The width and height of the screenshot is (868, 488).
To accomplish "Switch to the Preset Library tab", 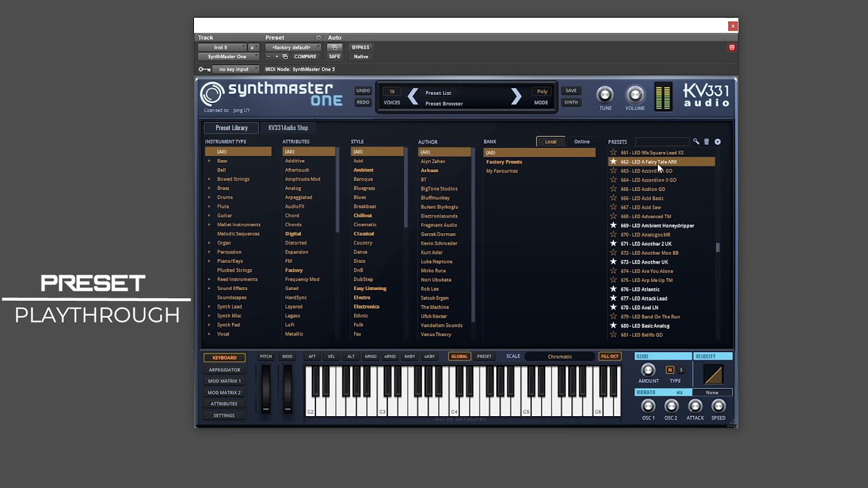I will pos(231,127).
